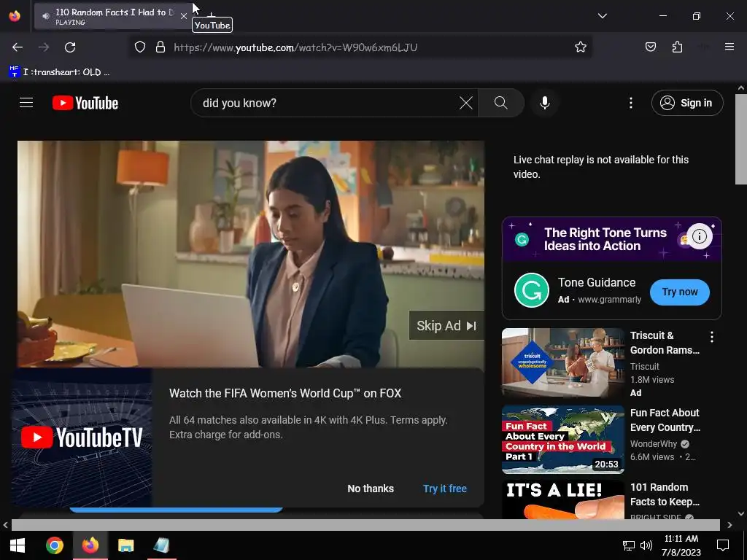747x560 pixels.
Task: Open the transheart OLD bookmark
Action: [x=60, y=72]
